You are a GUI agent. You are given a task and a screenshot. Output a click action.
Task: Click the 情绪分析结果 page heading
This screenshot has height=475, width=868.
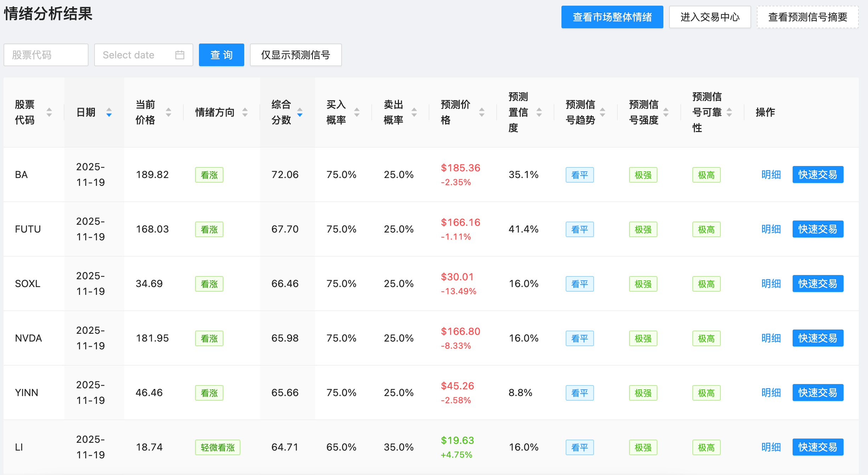(x=48, y=14)
